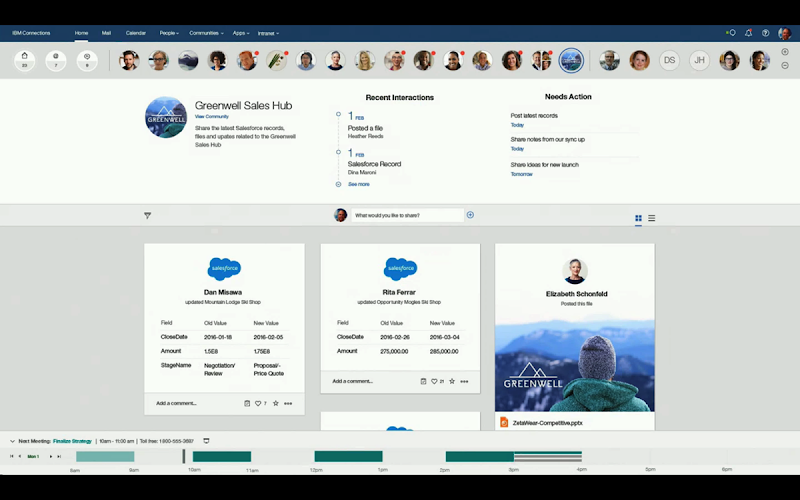Expand the Apps dropdown menu
Screen dimensions: 800x500
point(241,33)
